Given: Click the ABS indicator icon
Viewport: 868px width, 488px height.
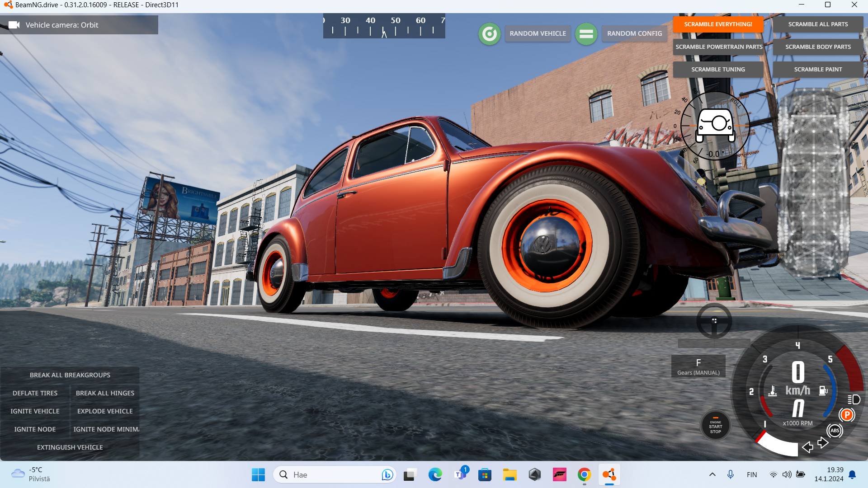Looking at the screenshot, I should click(x=835, y=431).
